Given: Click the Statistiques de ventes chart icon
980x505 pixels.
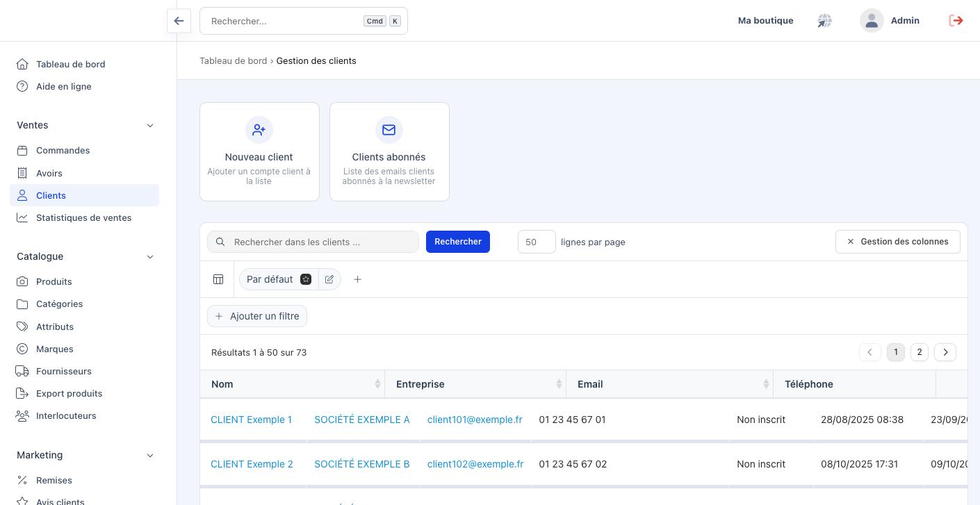Looking at the screenshot, I should pyautogui.click(x=22, y=217).
